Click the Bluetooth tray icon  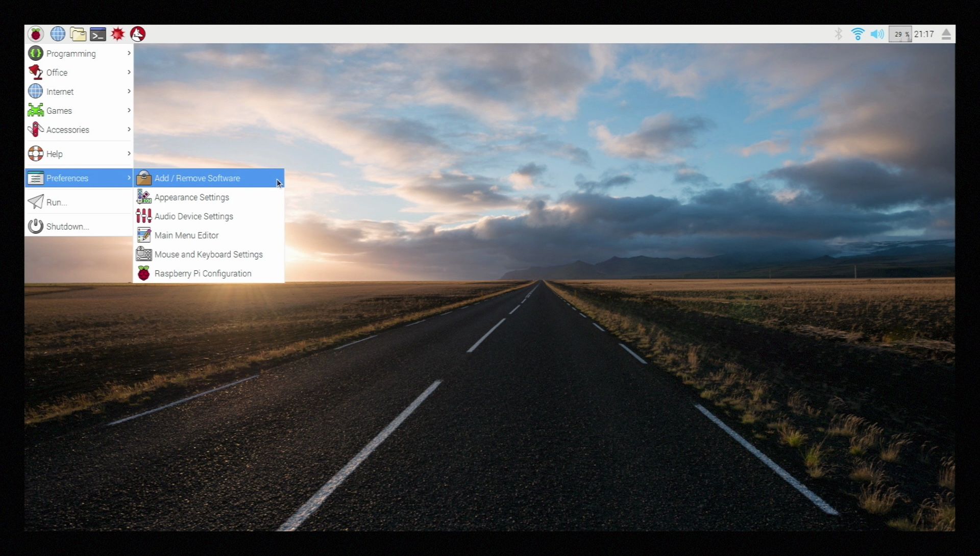point(838,34)
